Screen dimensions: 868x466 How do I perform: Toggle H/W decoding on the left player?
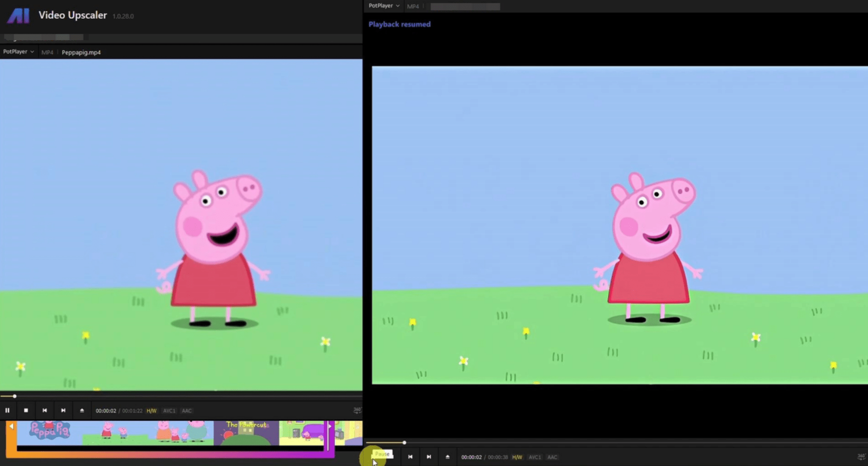tap(151, 411)
